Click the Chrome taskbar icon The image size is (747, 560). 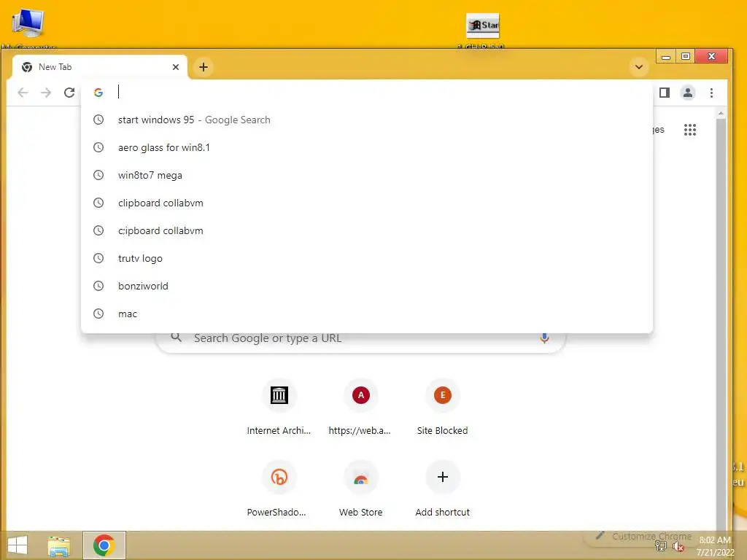[104, 545]
